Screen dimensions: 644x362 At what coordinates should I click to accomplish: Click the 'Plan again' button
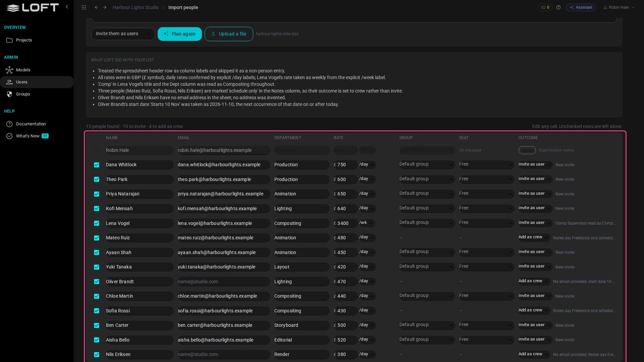click(x=180, y=34)
